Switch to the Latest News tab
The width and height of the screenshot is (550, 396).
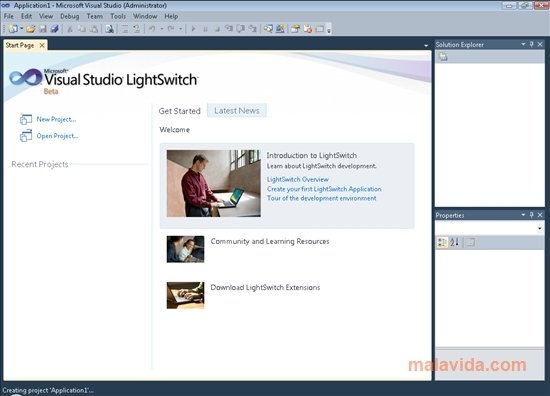[237, 110]
